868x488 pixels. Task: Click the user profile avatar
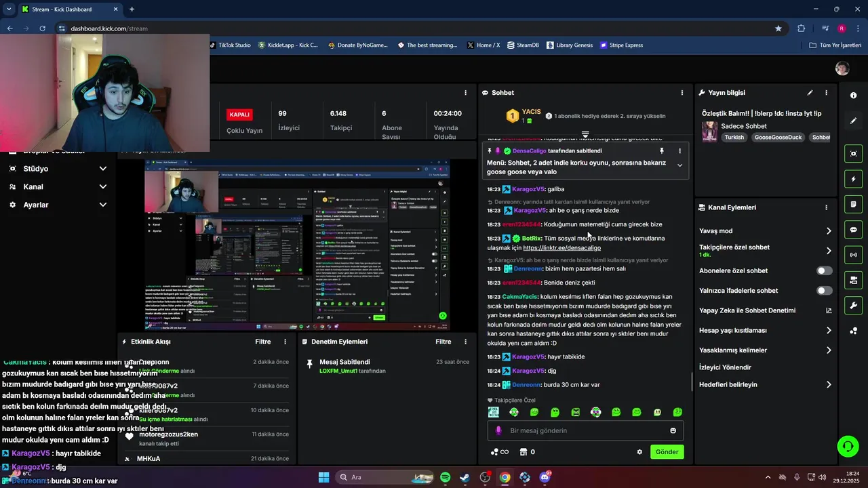(842, 68)
